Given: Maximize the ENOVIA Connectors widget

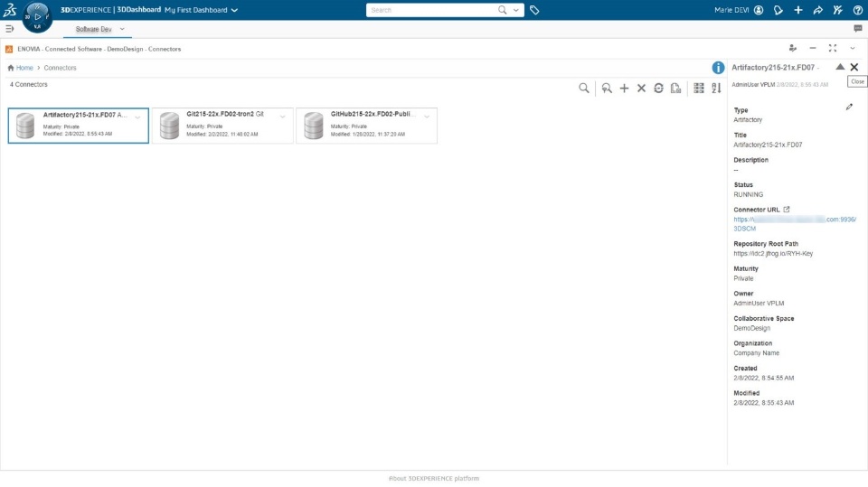Looking at the screenshot, I should pyautogui.click(x=833, y=48).
